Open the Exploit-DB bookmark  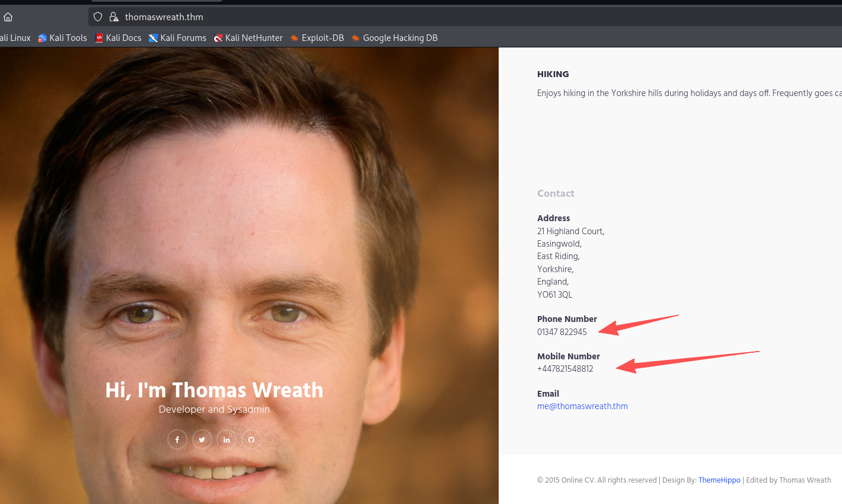317,38
